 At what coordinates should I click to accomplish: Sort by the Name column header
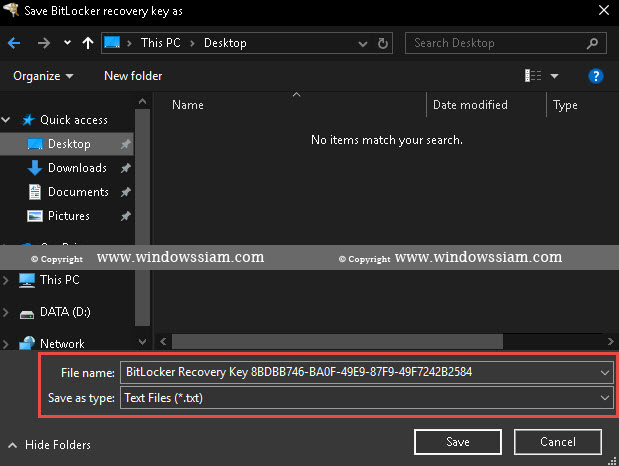click(188, 105)
